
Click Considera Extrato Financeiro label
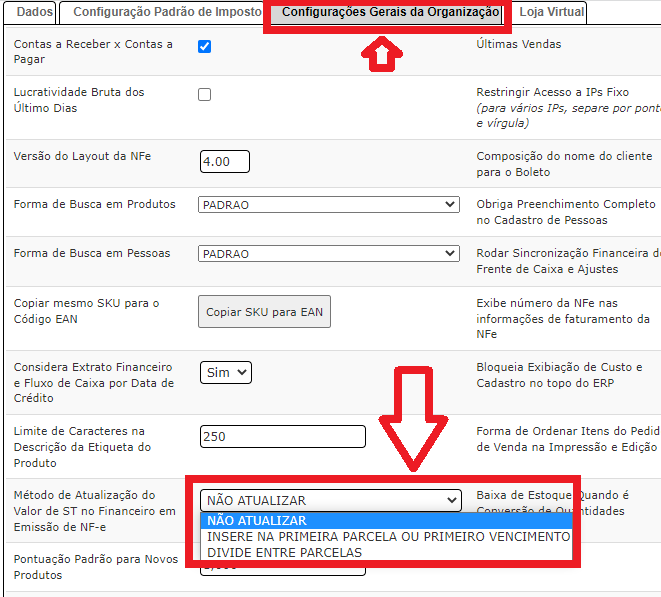click(x=94, y=382)
